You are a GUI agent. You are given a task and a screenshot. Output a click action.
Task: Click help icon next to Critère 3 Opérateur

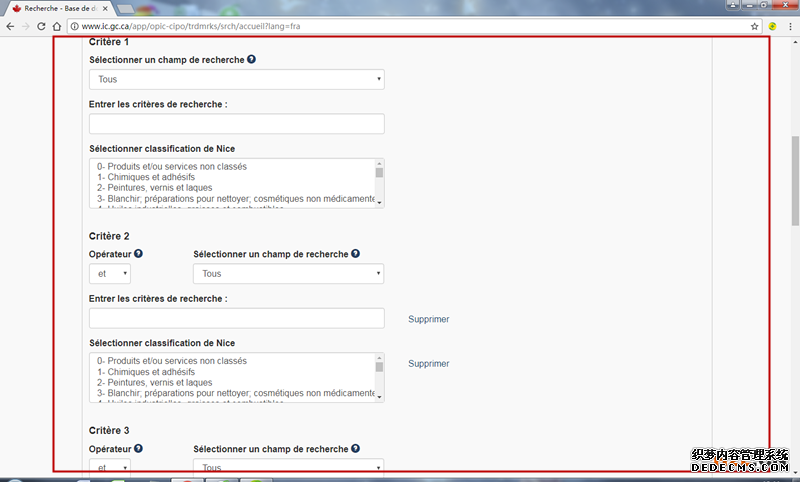coord(138,449)
